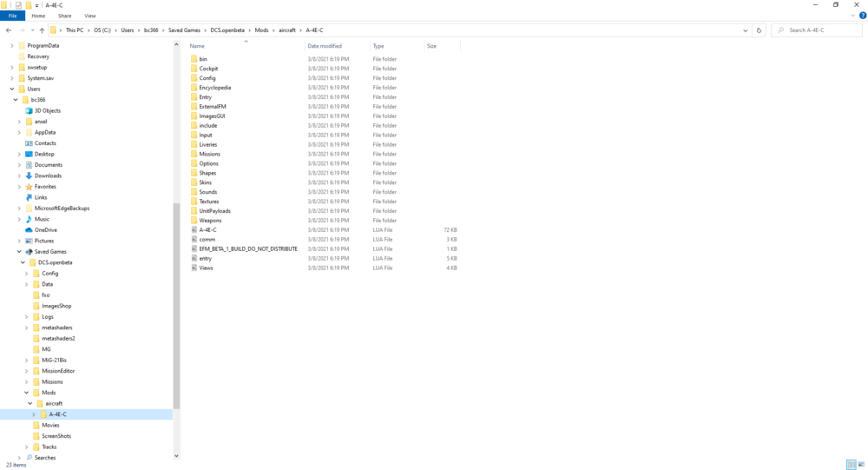This screenshot has width=868, height=470.
Task: Select Music in navigation pane
Action: tap(42, 219)
